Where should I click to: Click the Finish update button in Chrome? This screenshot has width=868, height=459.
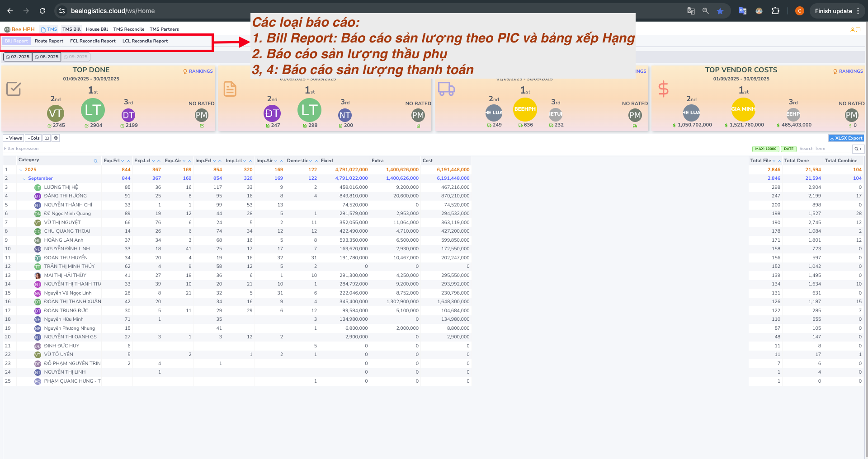tap(834, 10)
